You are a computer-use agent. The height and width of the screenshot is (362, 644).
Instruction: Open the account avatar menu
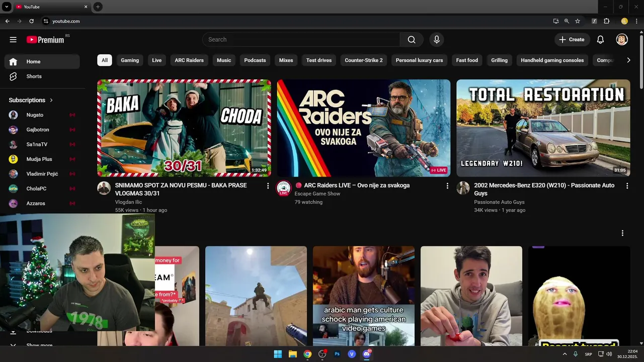coord(622,39)
